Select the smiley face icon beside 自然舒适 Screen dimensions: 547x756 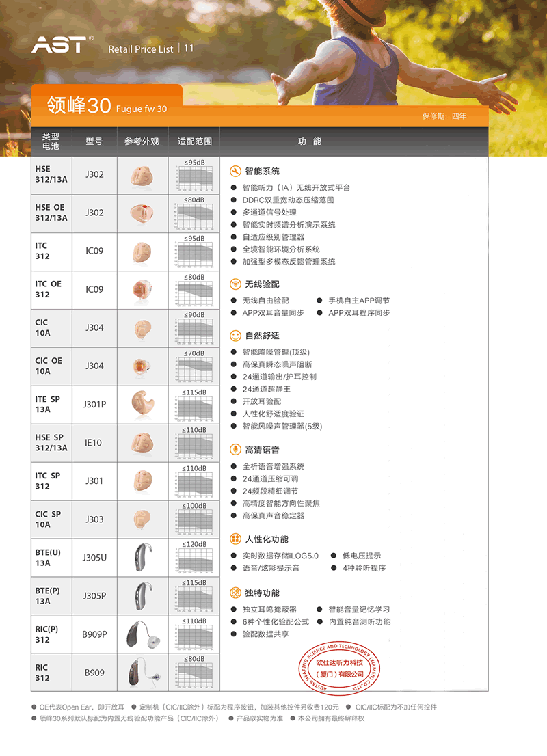(x=235, y=336)
